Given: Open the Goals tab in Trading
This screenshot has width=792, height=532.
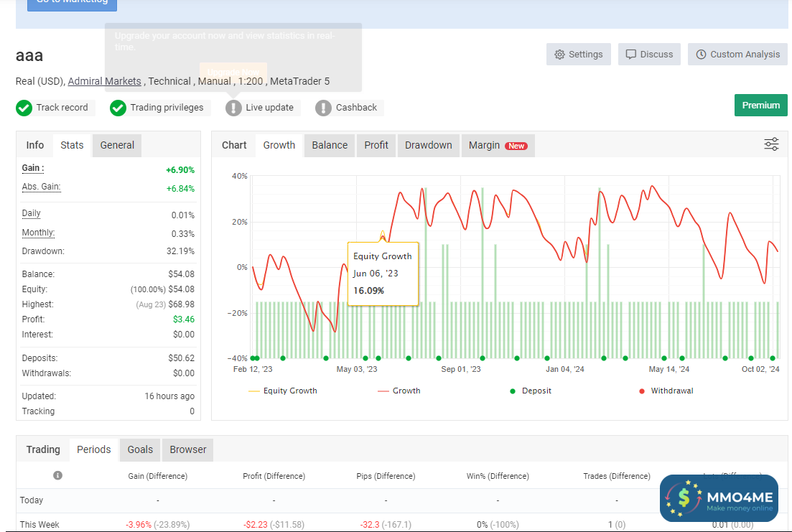Looking at the screenshot, I should tap(140, 449).
